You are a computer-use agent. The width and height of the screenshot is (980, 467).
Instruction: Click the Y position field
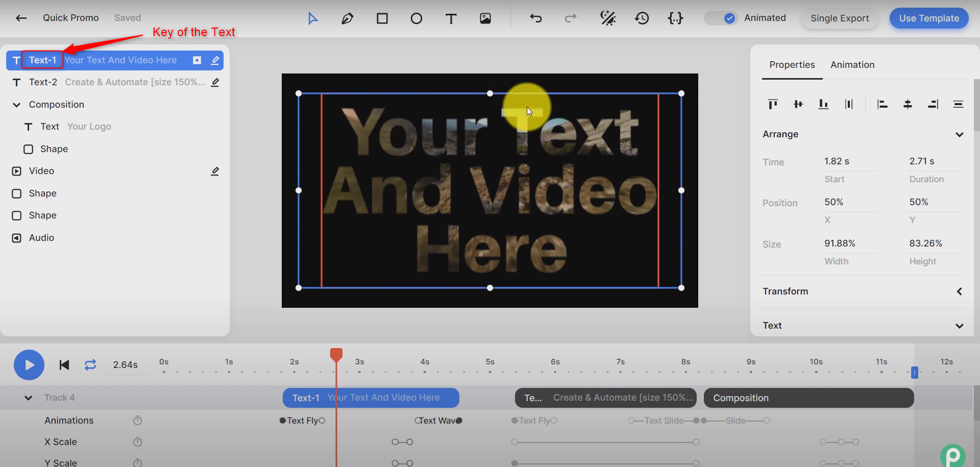(936, 202)
